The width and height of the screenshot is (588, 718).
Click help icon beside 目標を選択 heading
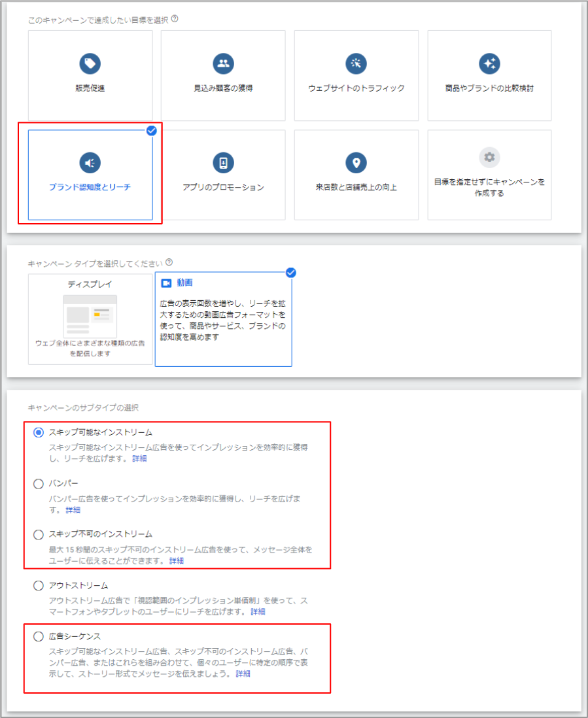coord(175,19)
